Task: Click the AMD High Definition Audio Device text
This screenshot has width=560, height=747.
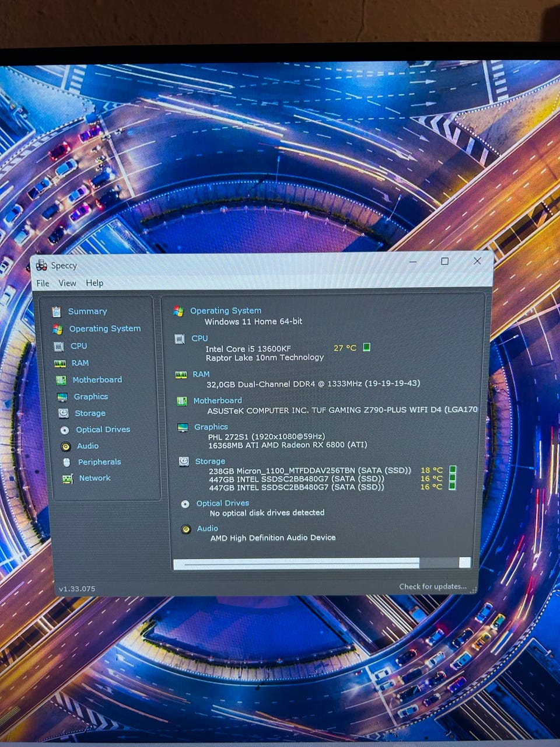Action: (273, 538)
